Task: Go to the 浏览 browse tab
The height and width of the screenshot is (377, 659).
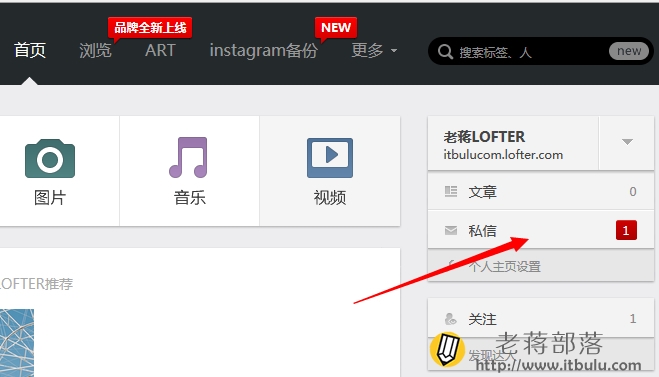Action: point(95,50)
